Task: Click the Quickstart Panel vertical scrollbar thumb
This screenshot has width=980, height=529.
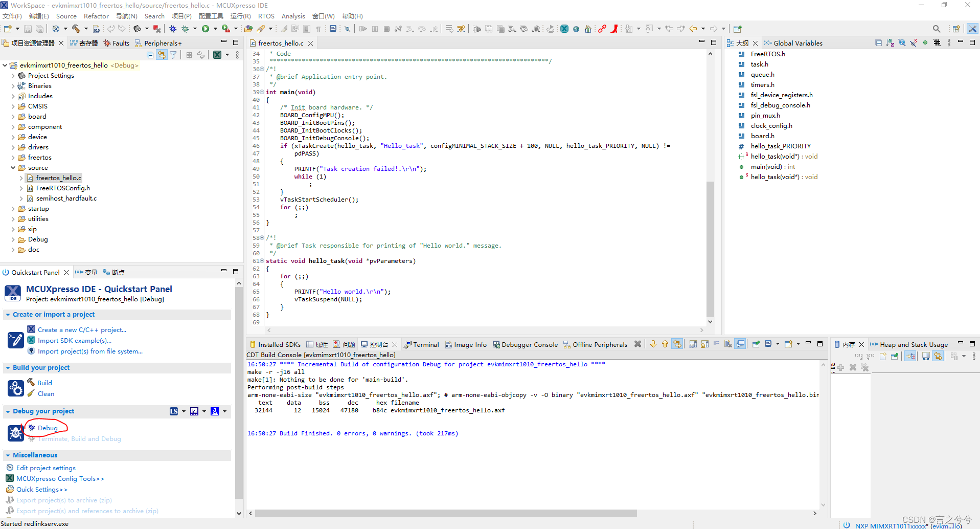Action: pyautogui.click(x=239, y=393)
